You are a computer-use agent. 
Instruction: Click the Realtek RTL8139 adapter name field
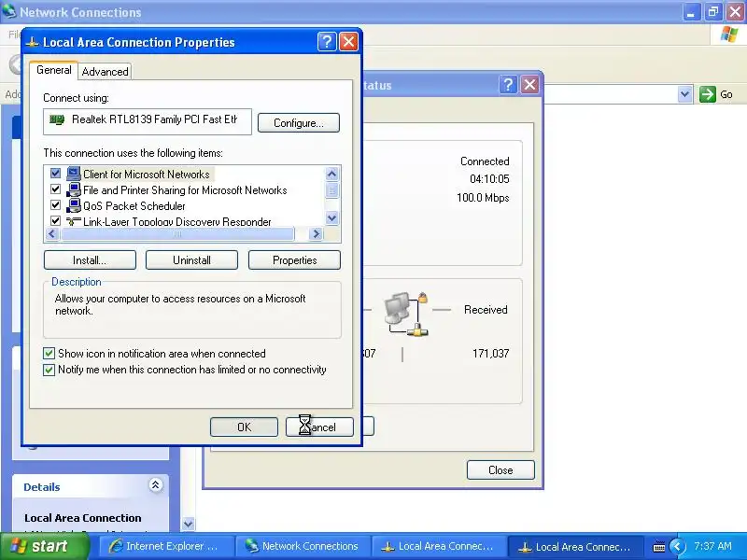pyautogui.click(x=148, y=121)
